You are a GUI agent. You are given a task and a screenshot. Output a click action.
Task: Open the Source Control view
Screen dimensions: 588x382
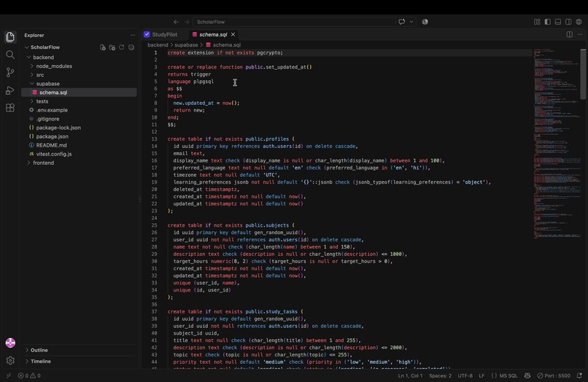click(10, 72)
